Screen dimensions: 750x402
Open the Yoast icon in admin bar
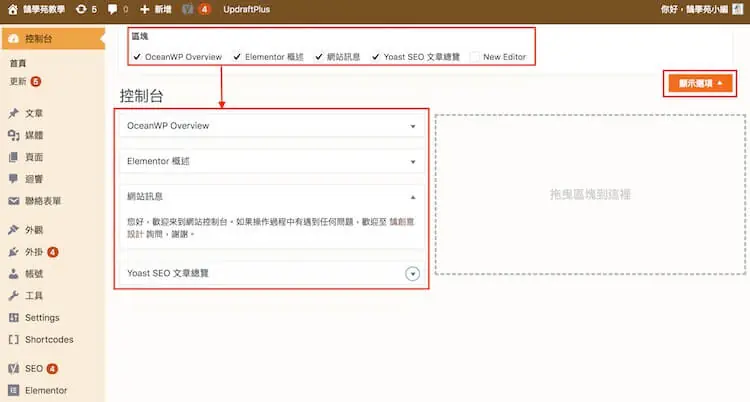188,9
